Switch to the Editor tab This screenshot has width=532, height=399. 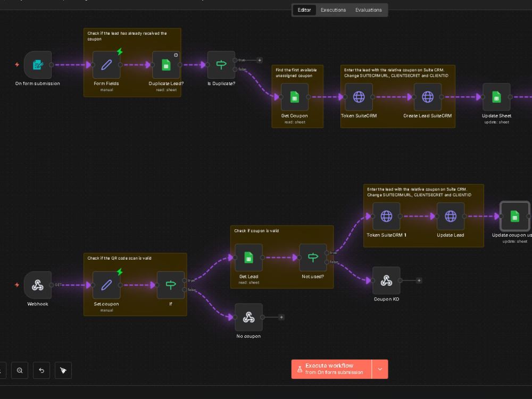point(304,10)
